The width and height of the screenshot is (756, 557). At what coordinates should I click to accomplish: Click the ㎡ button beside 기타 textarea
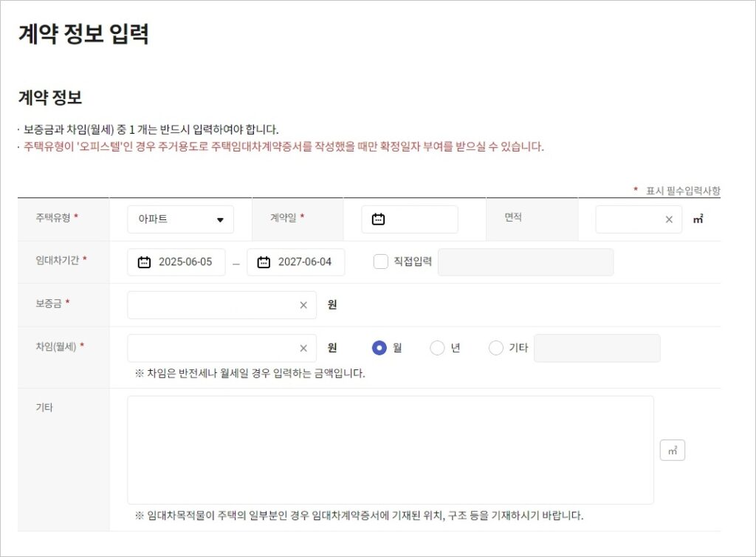click(672, 450)
